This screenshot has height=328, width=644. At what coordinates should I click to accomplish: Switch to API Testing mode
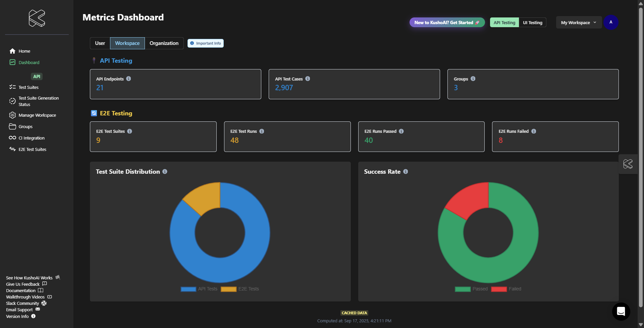[504, 22]
